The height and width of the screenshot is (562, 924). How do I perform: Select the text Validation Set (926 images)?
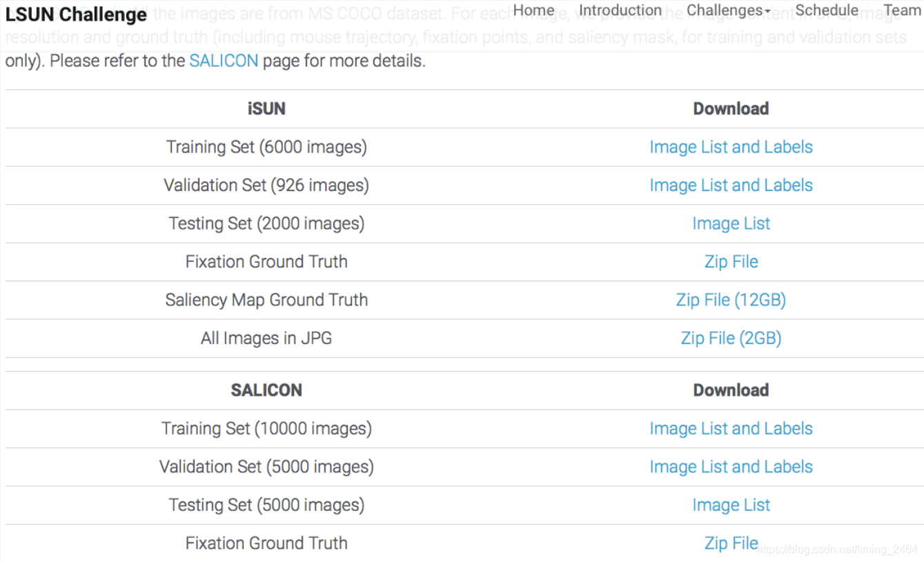266,185
